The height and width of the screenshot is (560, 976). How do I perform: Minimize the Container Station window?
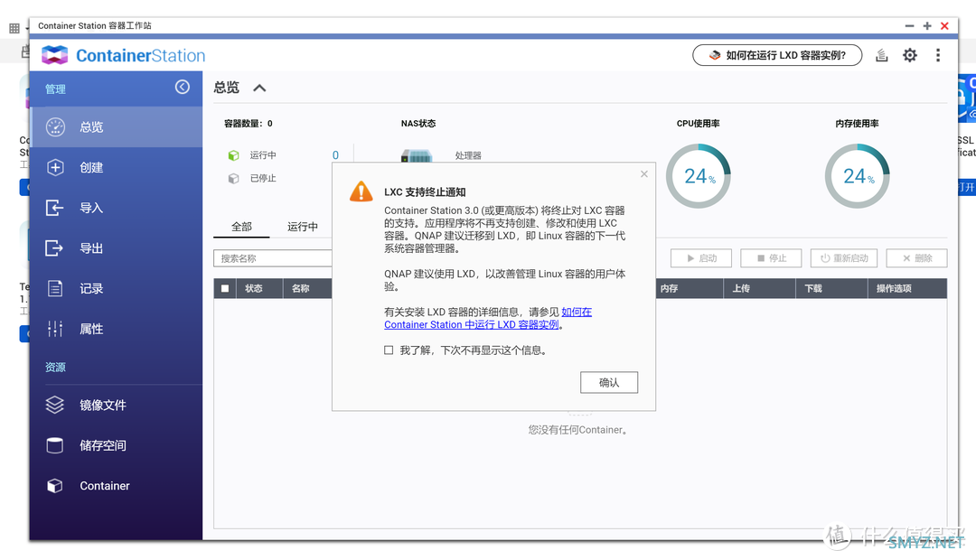(x=909, y=25)
